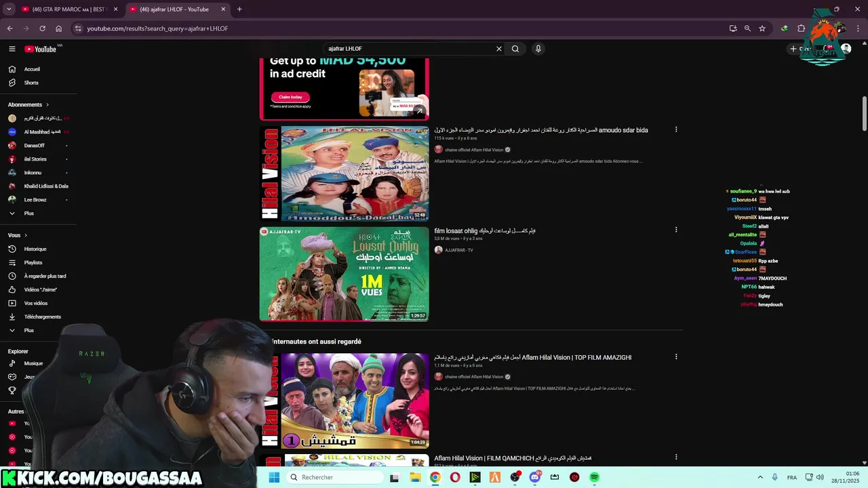Open the YouTube hamburger guide menu
This screenshot has height=488, width=868.
pyautogui.click(x=12, y=49)
